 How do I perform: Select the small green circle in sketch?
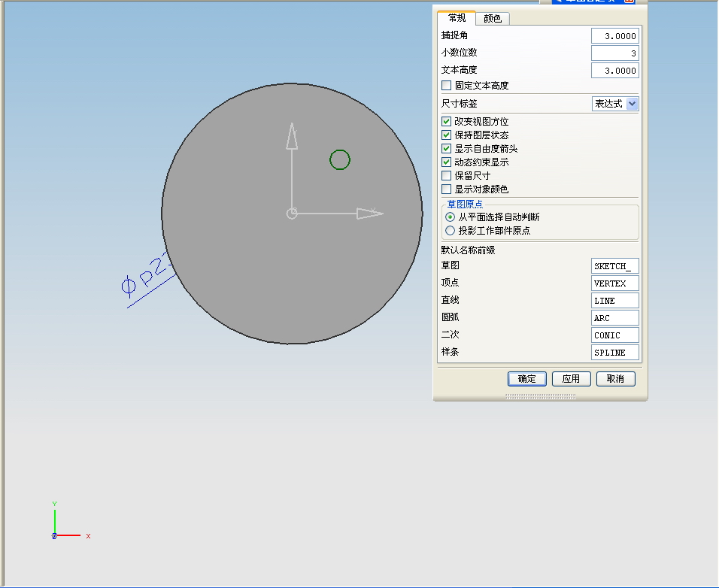point(340,160)
